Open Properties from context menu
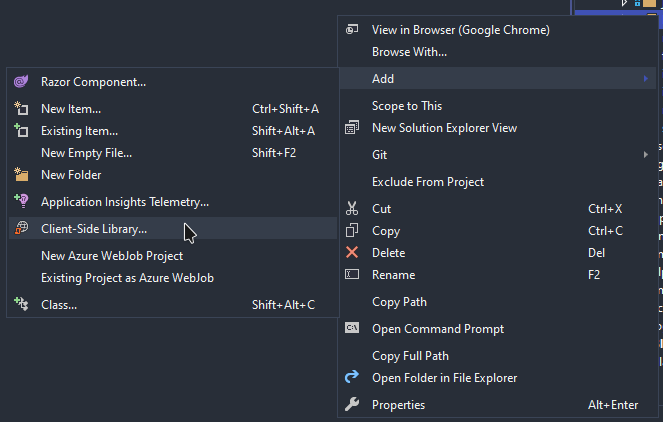 [x=498, y=405]
